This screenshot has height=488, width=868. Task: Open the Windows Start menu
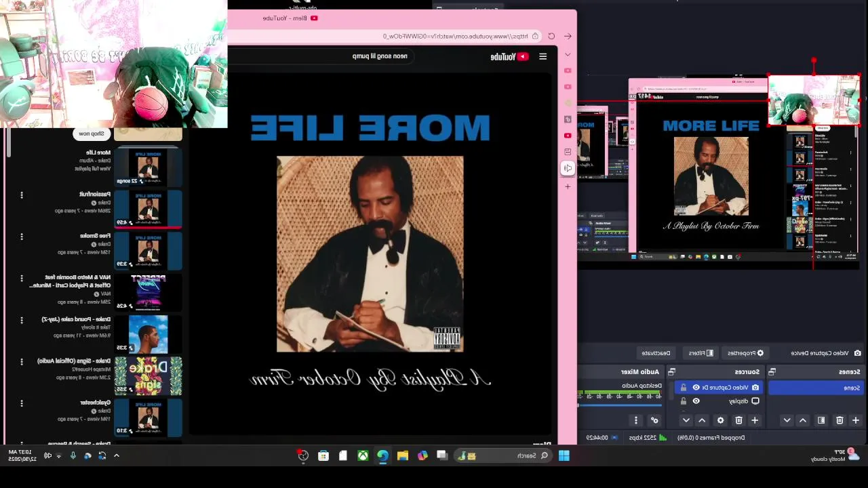[564, 455]
